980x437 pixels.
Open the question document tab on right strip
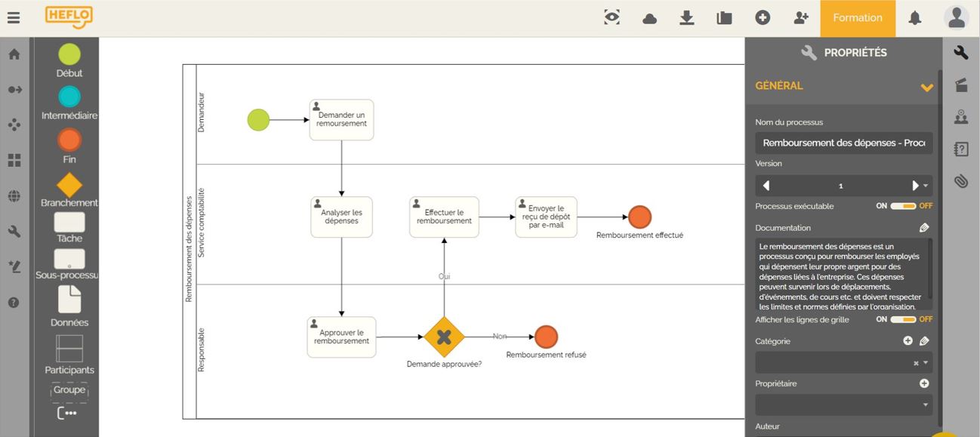coord(961,149)
